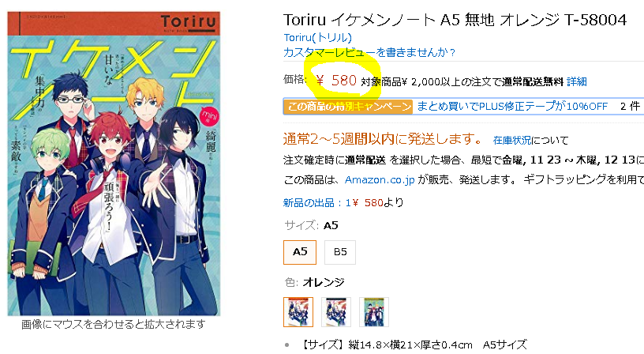Screen dimensions: 644x354
Task: Select the B5 size option
Action: tap(340, 252)
